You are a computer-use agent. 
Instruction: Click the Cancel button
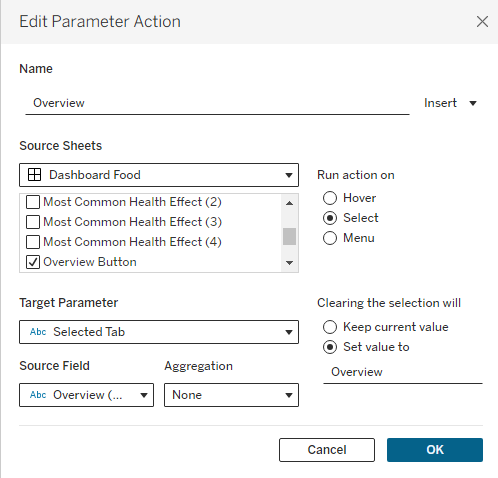pyautogui.click(x=327, y=450)
